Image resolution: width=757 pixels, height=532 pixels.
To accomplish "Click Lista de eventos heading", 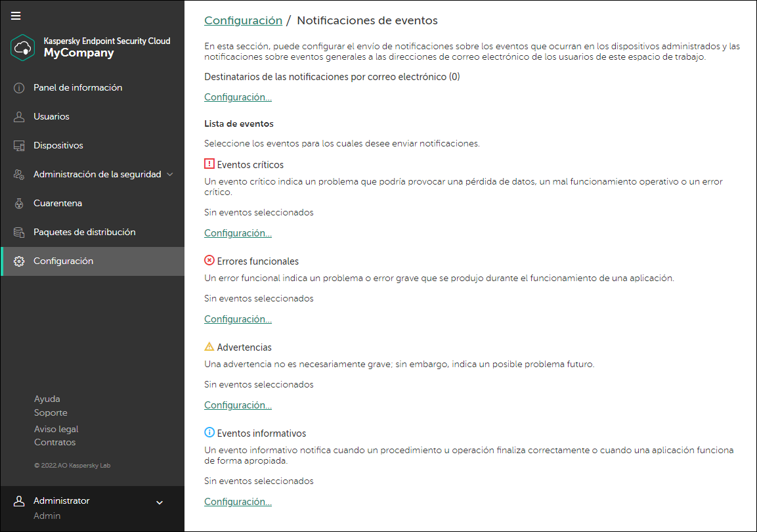I will (239, 124).
